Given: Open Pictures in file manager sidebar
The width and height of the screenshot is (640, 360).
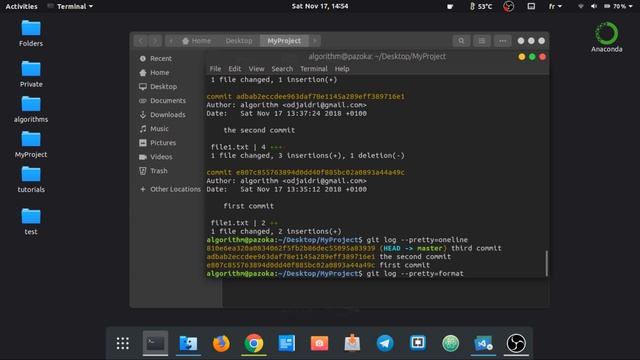Looking at the screenshot, I should click(x=158, y=143).
